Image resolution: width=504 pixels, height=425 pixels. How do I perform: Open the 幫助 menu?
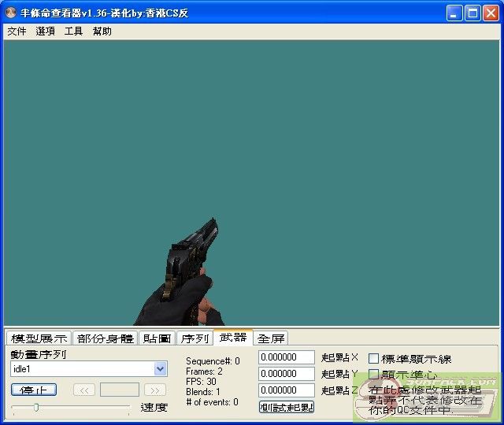tap(102, 31)
